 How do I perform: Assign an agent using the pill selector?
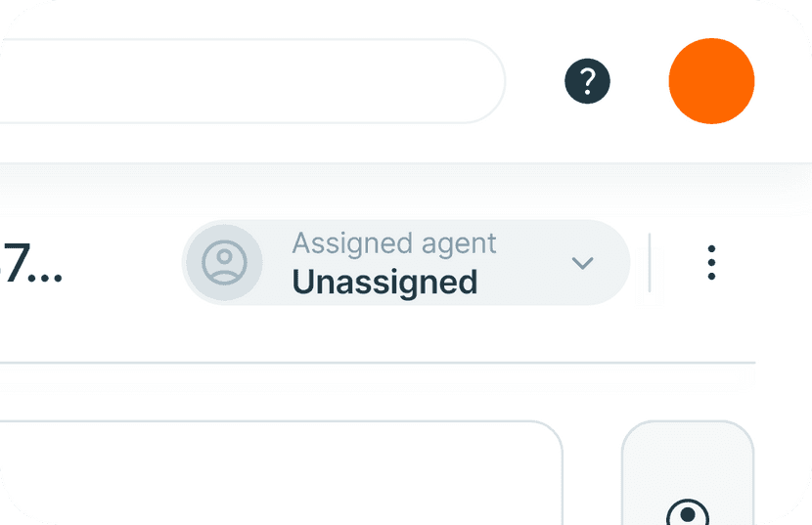pos(406,263)
